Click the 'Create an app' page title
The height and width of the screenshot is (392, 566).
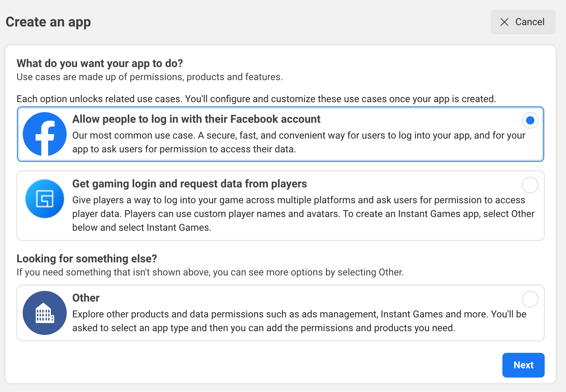[x=48, y=22]
